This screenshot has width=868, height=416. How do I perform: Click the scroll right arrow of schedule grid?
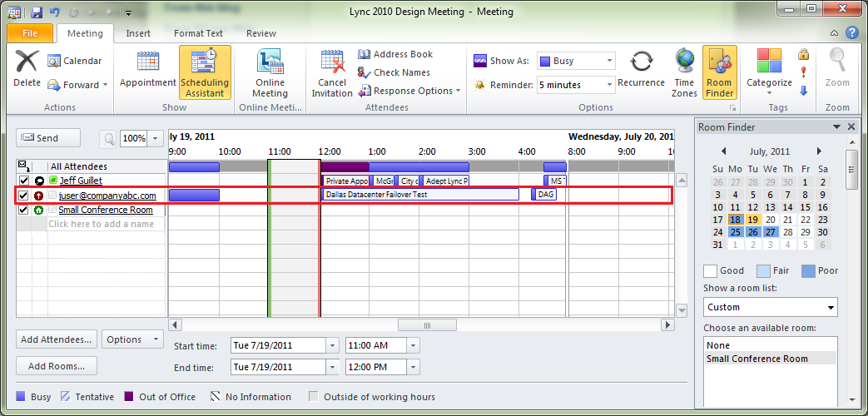pos(668,325)
